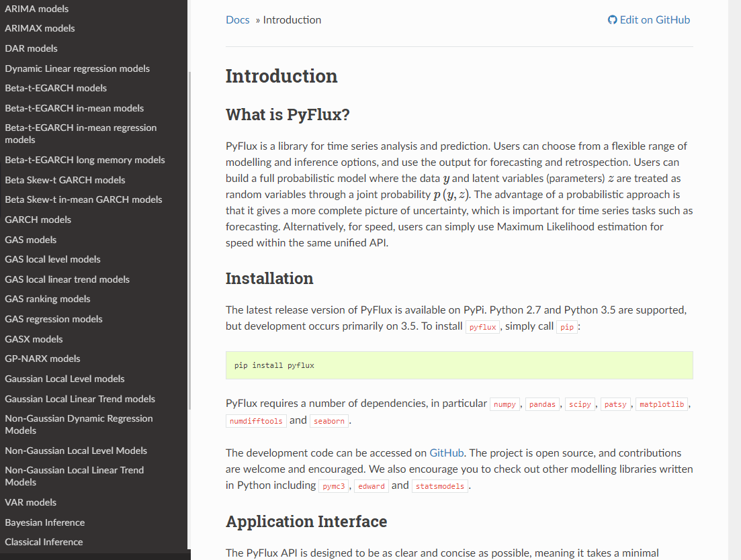741x560 pixels.
Task: Open the "edward" library link
Action: tap(371, 485)
